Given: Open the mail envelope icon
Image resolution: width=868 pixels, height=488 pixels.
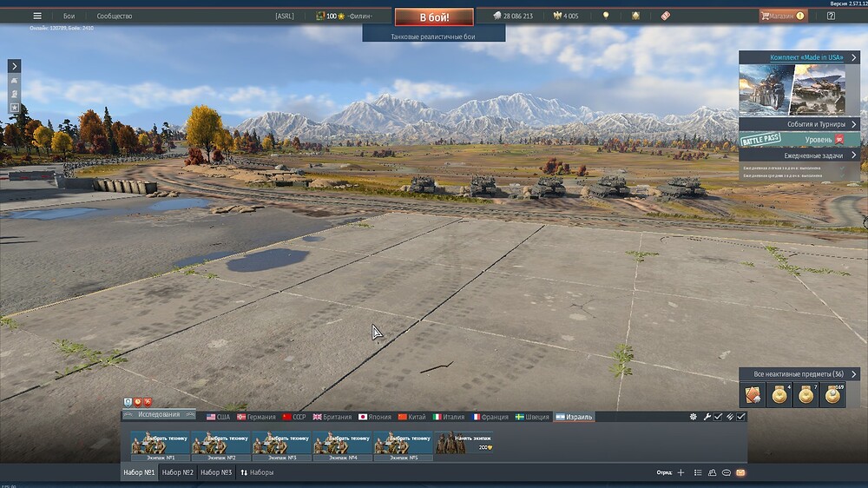Looking at the screenshot, I should (x=740, y=472).
